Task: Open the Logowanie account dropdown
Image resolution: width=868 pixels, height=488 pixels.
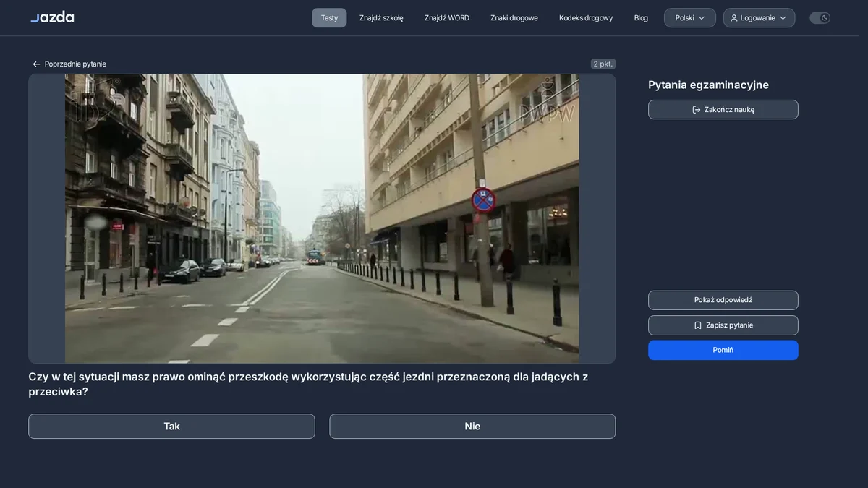Action: click(759, 18)
